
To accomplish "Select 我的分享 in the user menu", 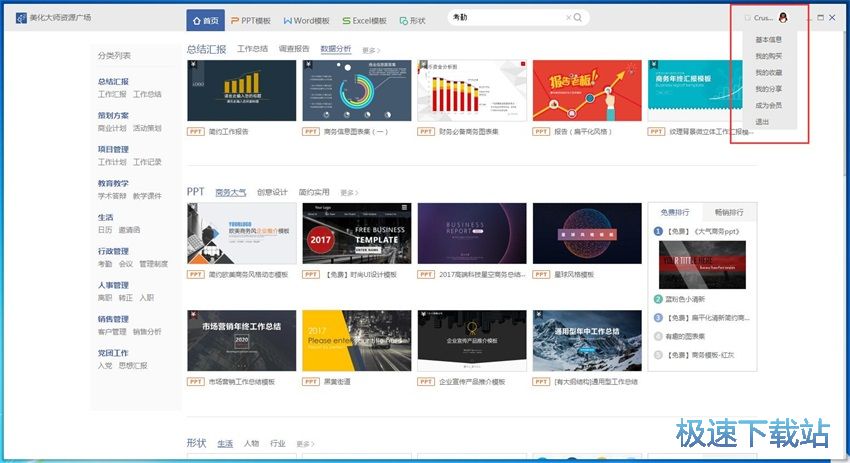I will (769, 88).
